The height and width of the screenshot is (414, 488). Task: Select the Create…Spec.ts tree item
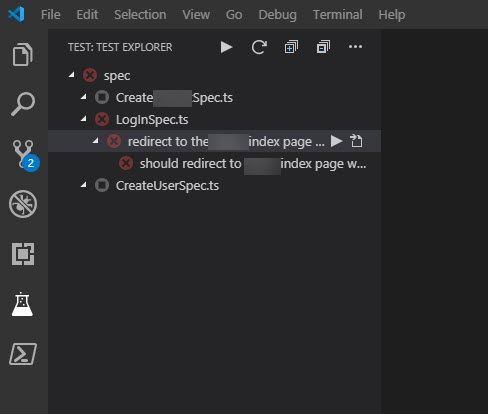tap(215, 97)
